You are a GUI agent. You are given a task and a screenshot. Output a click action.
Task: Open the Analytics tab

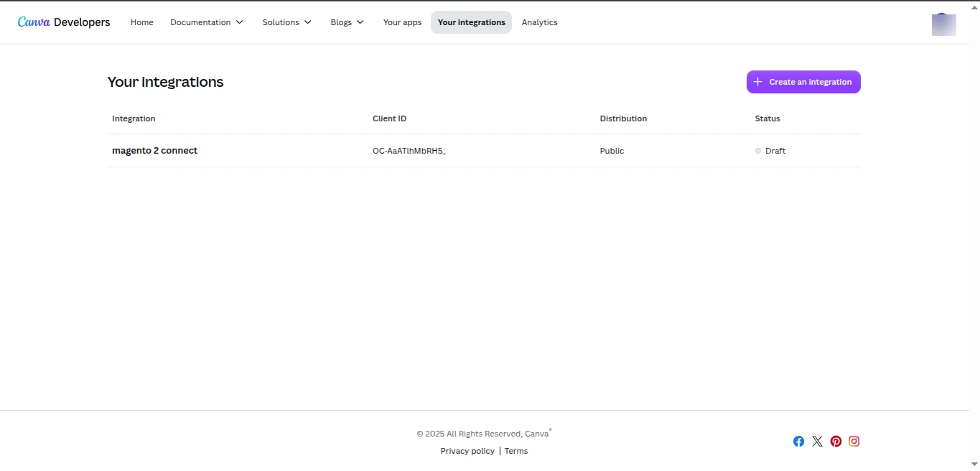540,22
